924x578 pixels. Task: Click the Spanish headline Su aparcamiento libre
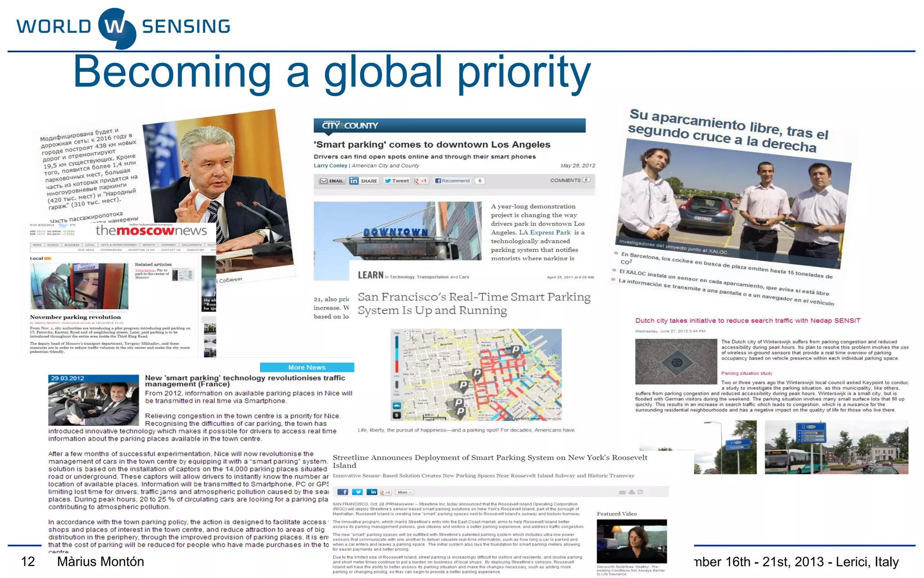click(x=728, y=131)
